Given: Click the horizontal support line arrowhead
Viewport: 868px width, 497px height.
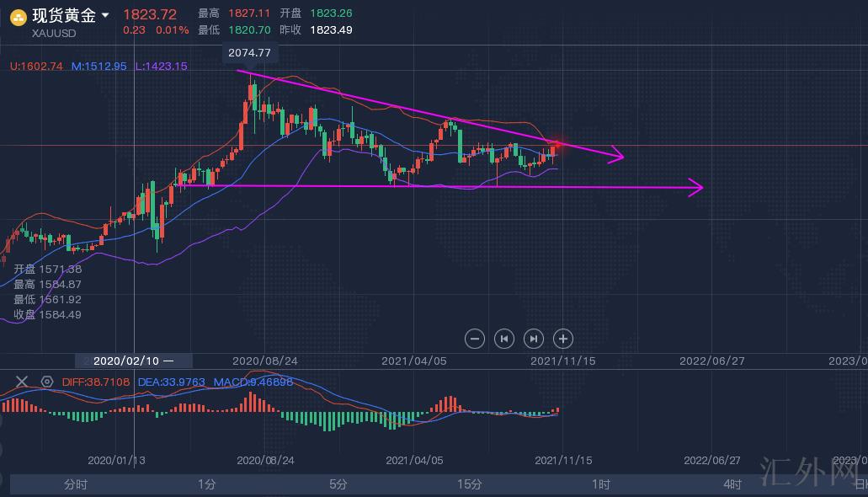Looking at the screenshot, I should click(695, 187).
